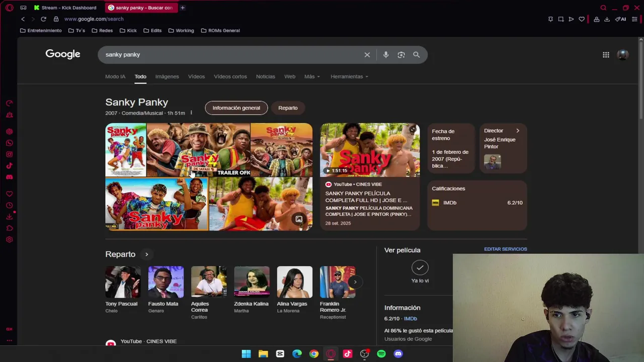Open sidebar settings gear icon
This screenshot has width=644, height=362.
click(9, 239)
